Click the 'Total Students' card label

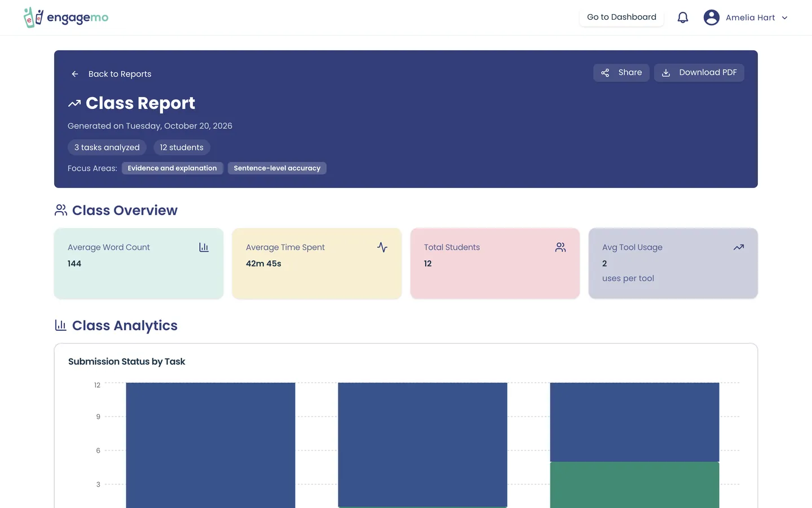[452, 247]
